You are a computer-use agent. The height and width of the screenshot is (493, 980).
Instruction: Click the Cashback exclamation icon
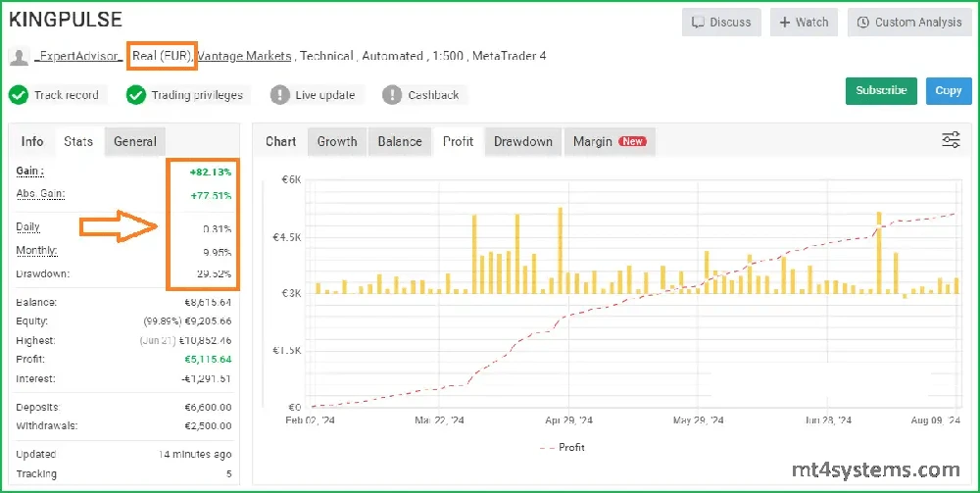coord(392,95)
